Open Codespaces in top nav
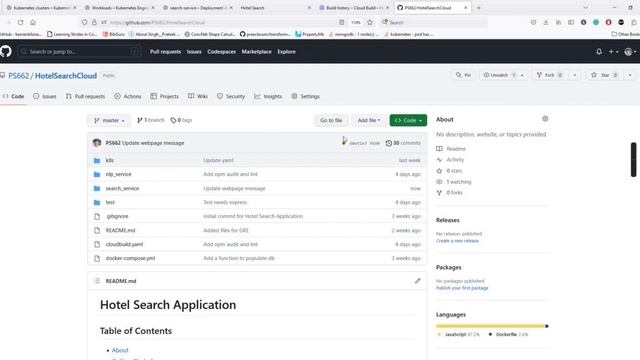Viewport: 640px width, 360px height. click(x=222, y=52)
